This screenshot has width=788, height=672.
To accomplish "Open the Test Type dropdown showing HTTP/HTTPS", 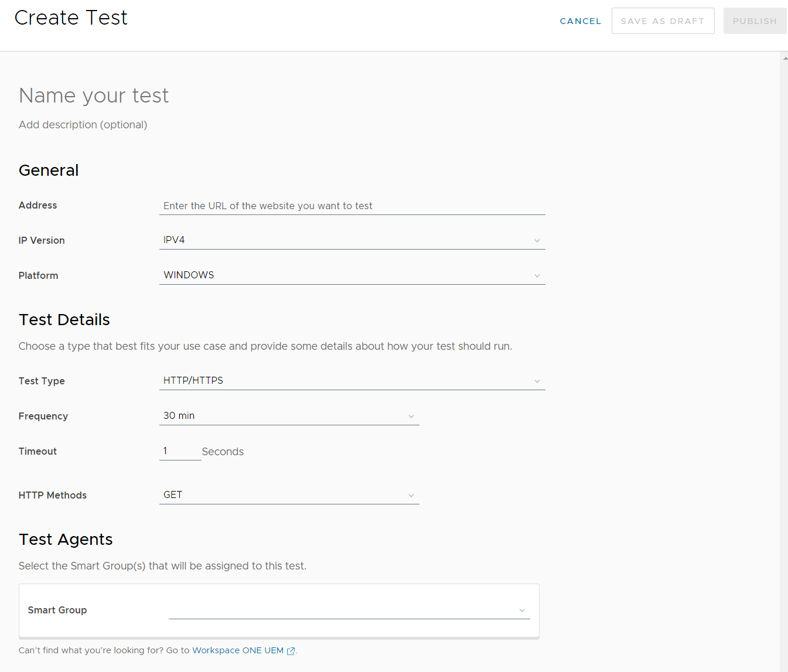I will [x=352, y=381].
